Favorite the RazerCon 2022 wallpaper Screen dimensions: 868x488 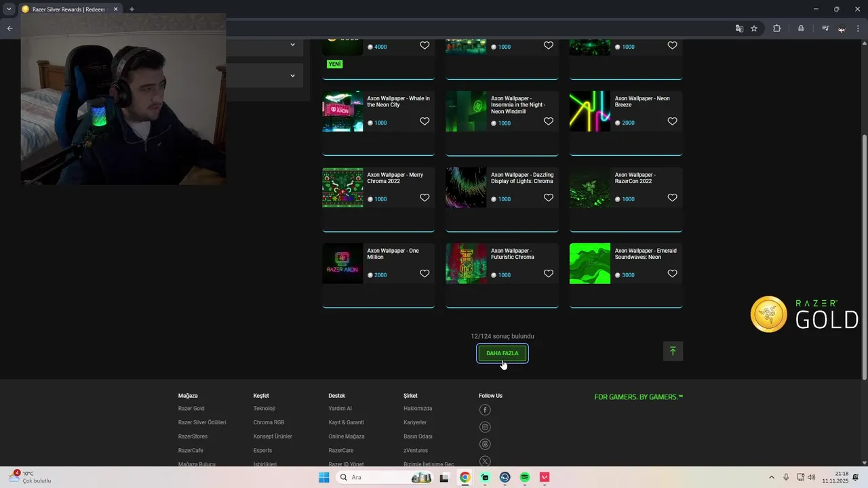coord(673,198)
